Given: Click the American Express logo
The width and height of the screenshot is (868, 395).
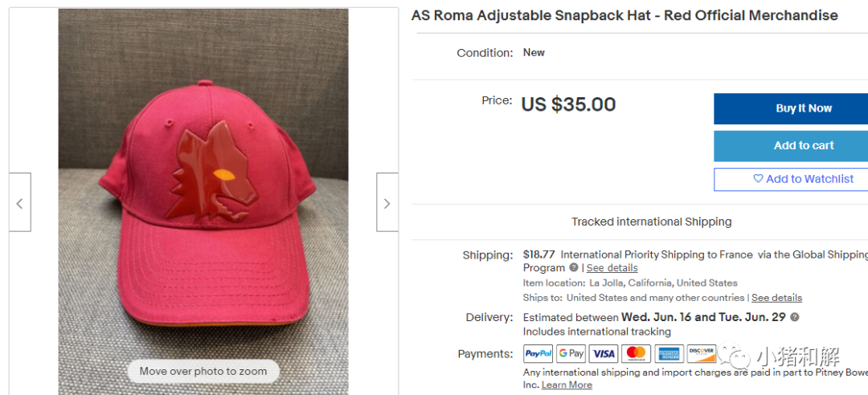Looking at the screenshot, I should pos(669,353).
